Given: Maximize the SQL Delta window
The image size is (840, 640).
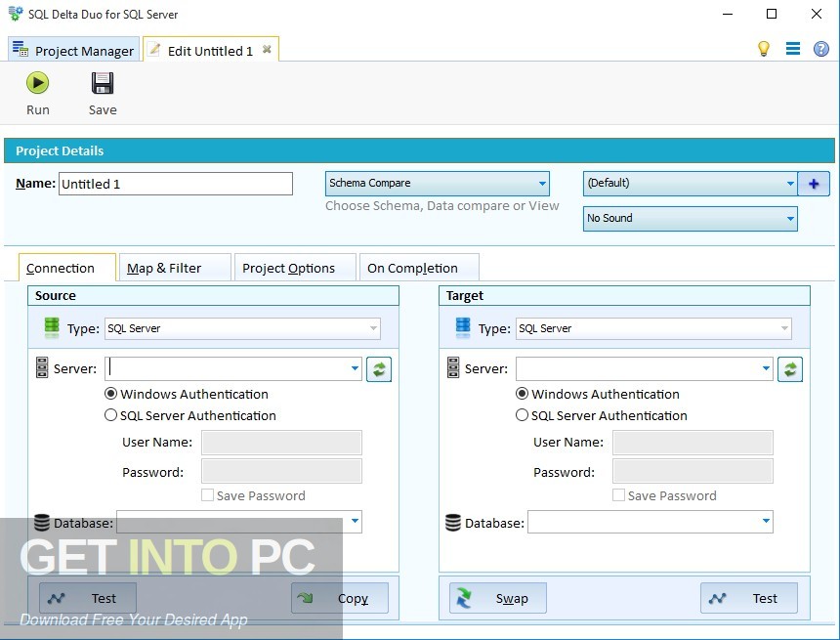Looking at the screenshot, I should 772,14.
